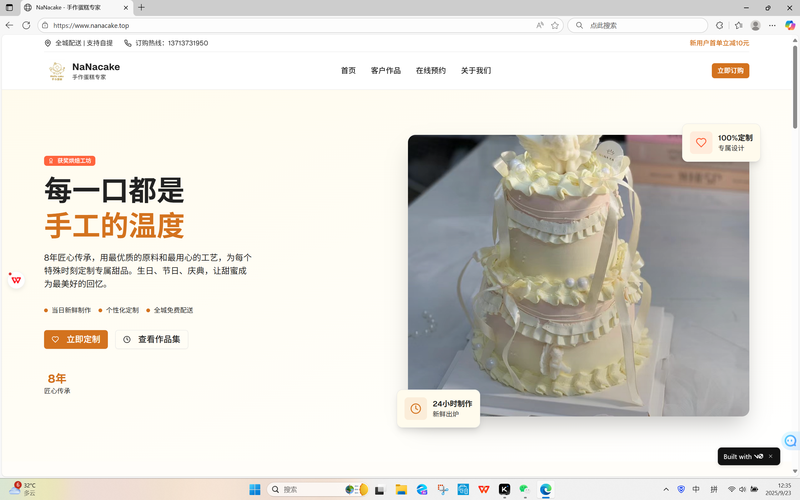Click the 当日新鲜制作 bullet text
800x500 pixels.
pos(71,310)
